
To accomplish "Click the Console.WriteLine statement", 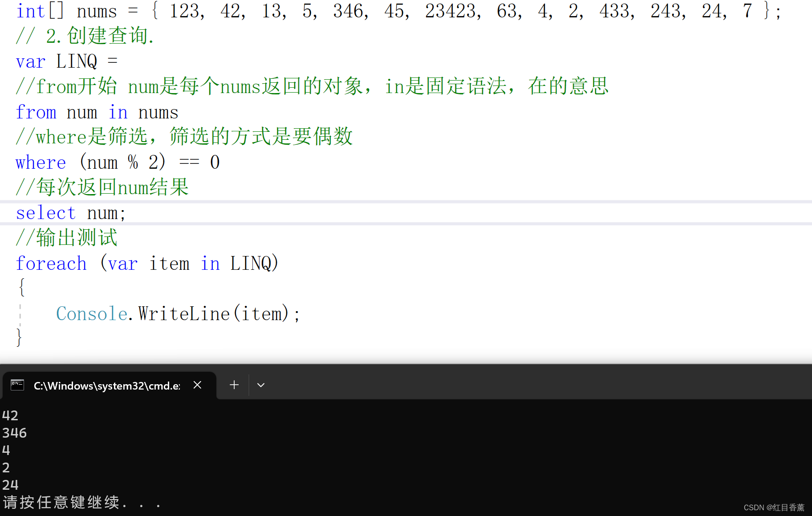I will pyautogui.click(x=177, y=313).
